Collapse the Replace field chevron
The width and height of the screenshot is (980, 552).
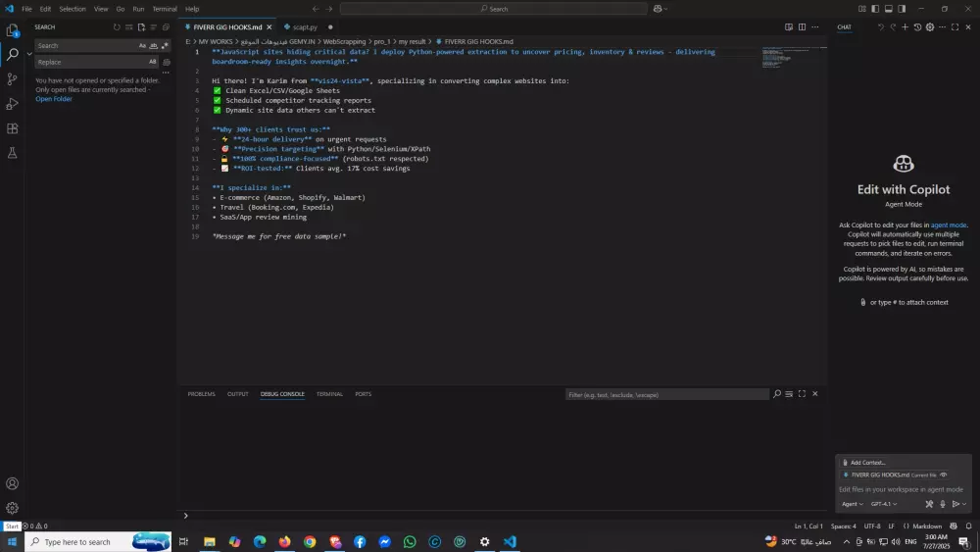tap(29, 54)
